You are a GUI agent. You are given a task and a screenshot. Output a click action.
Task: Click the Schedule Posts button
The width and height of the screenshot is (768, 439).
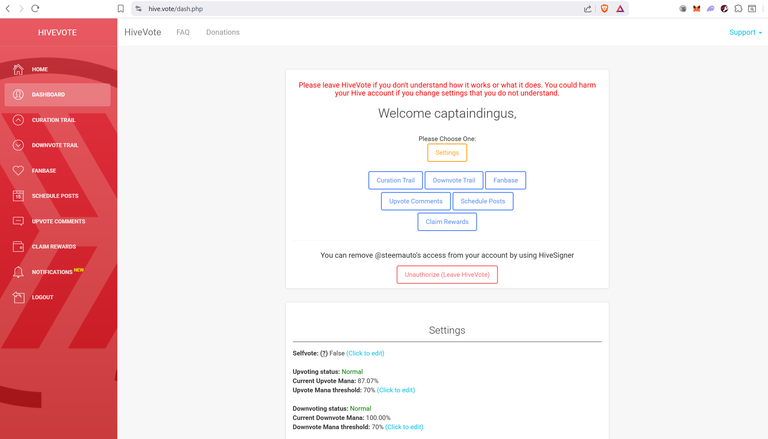(483, 201)
